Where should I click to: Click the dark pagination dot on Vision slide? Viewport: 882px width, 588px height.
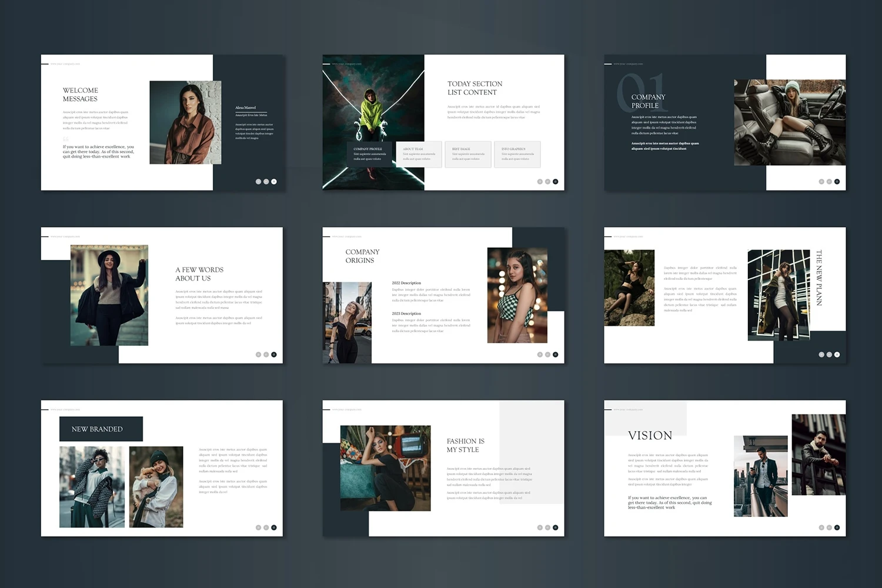[x=837, y=527]
